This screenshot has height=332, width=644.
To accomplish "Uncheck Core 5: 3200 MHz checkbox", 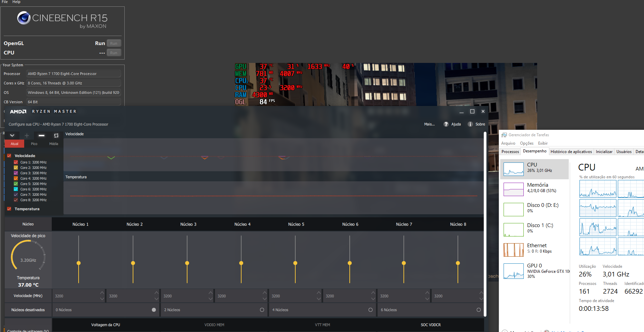I will (x=16, y=184).
